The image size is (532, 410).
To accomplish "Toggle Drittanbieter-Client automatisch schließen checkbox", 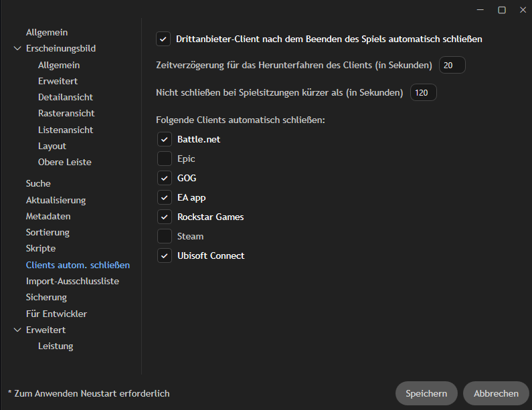I will coord(163,39).
